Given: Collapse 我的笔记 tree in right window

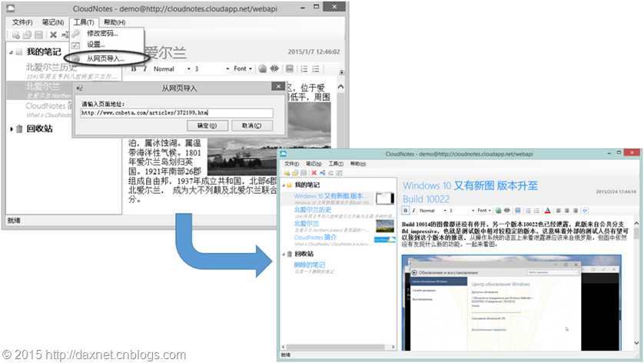Looking at the screenshot, I should point(284,185).
